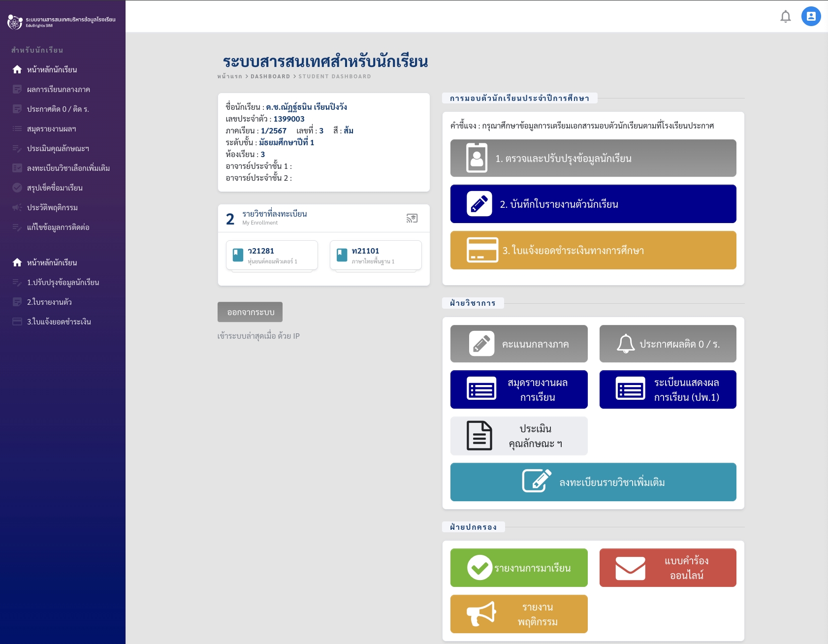
Task: Click the envelope icon for แบบคำร้องออนไลน์
Action: pyautogui.click(x=630, y=568)
